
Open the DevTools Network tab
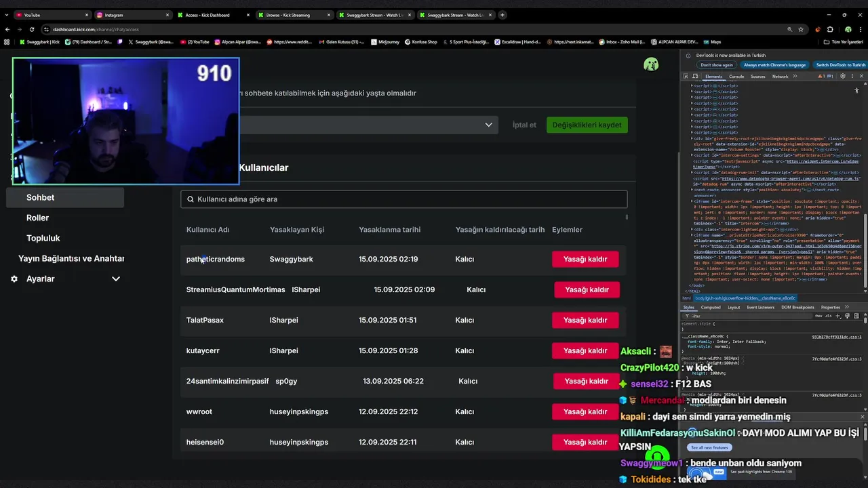[x=780, y=77]
